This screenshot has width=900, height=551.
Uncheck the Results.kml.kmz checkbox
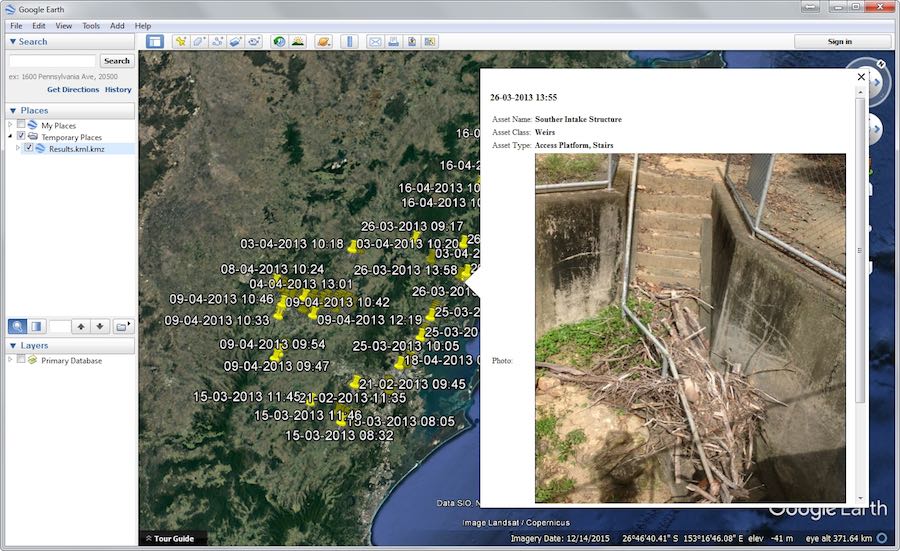click(29, 148)
